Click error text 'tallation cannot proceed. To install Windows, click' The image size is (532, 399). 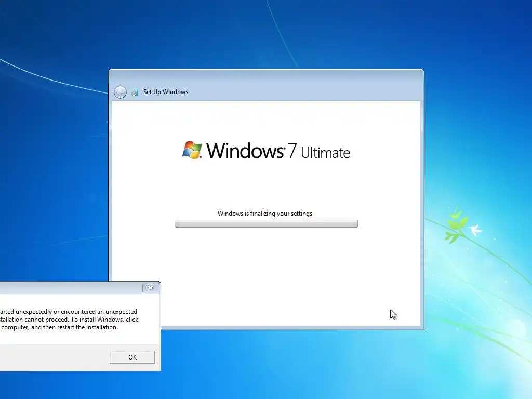tap(69, 320)
